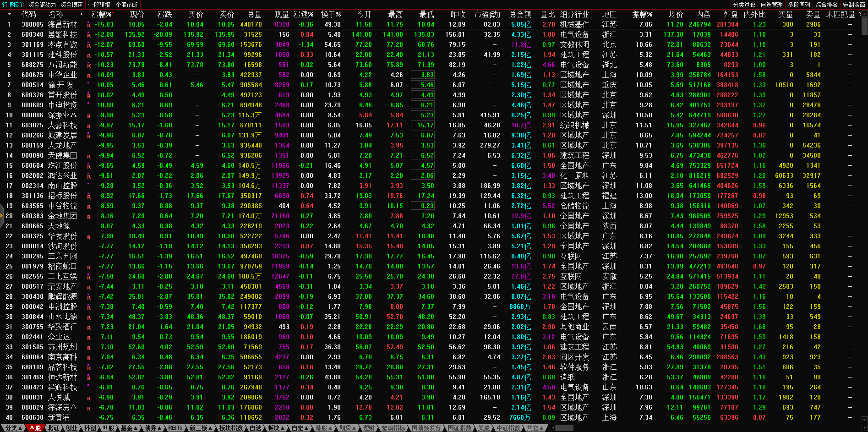Click the 综合排名 button
The height and width of the screenshot is (432, 868).
(x=826, y=5)
